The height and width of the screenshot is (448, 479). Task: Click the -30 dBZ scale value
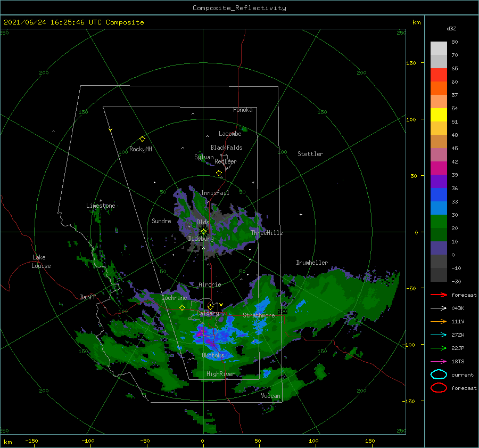click(457, 281)
